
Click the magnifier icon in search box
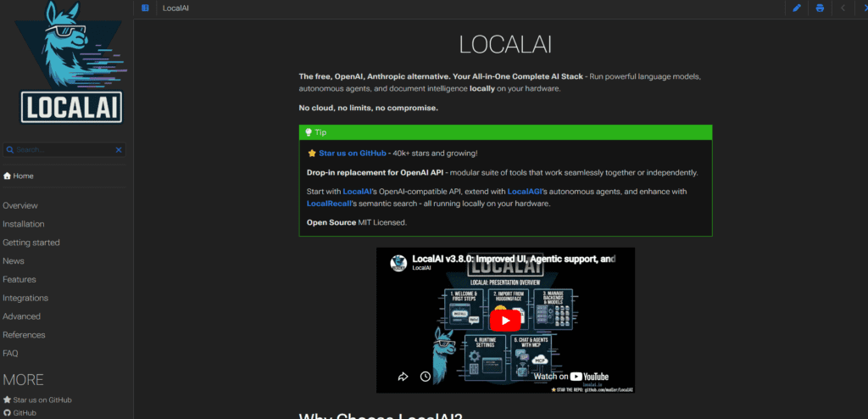pos(10,149)
